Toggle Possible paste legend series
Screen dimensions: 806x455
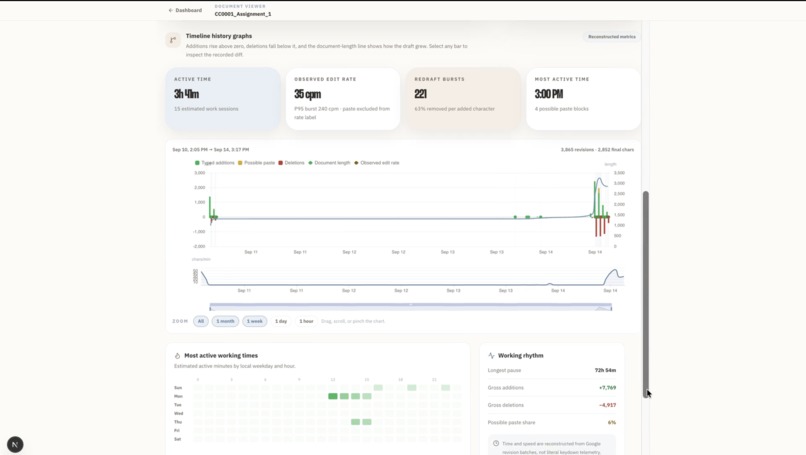(256, 163)
